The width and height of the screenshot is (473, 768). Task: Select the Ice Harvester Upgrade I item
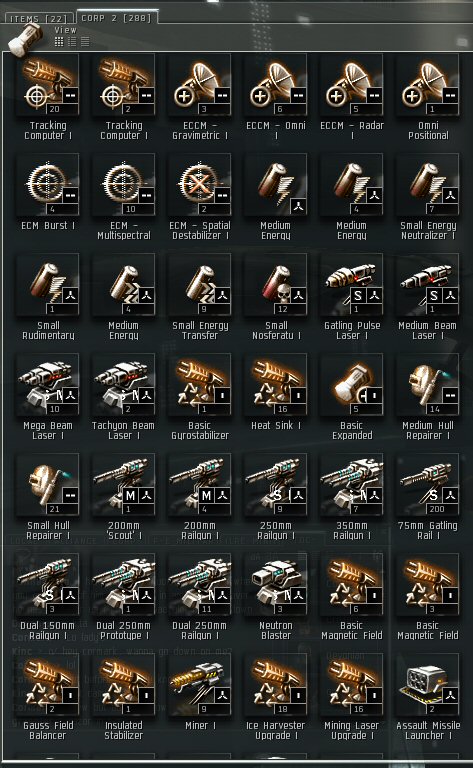pyautogui.click(x=276, y=685)
